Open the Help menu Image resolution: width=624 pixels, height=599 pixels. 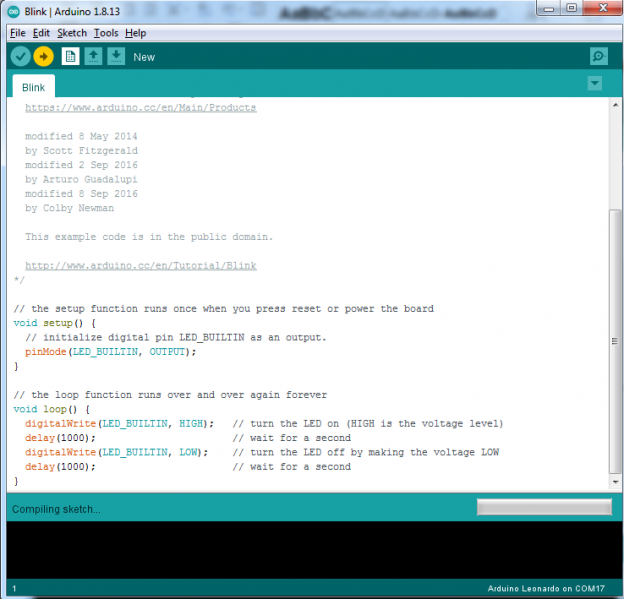135,33
